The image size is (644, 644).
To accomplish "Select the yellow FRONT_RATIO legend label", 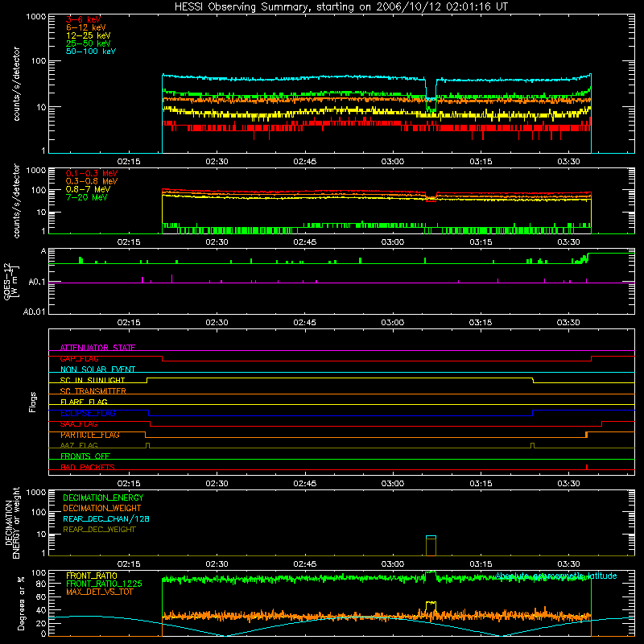I will [92, 576].
